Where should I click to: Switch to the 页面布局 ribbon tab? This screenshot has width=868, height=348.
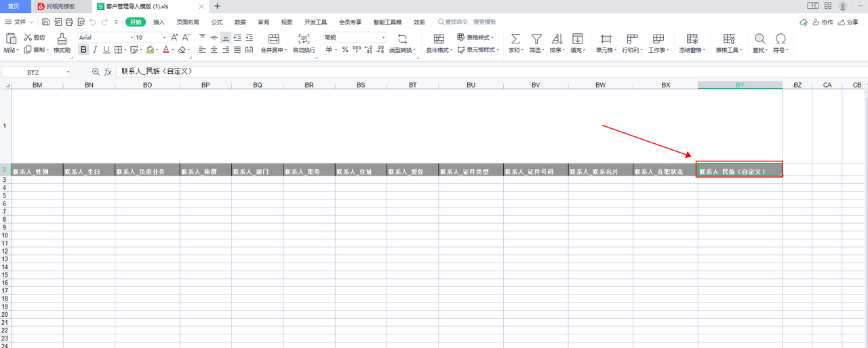pyautogui.click(x=188, y=22)
